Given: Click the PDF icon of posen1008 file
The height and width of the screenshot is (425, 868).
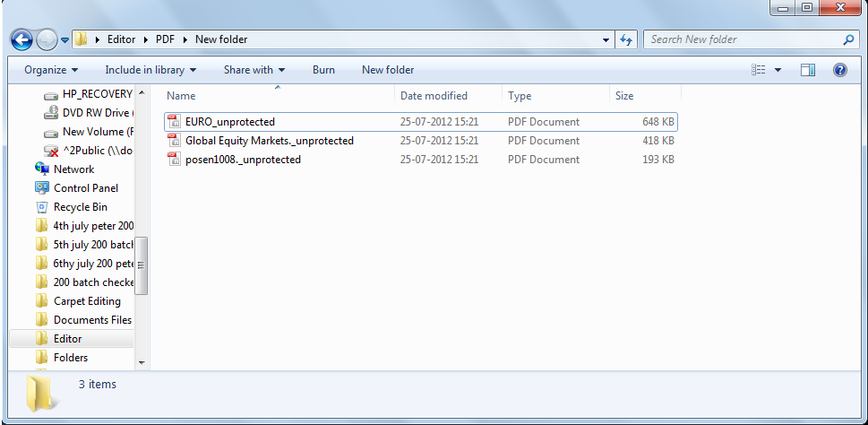Looking at the screenshot, I should coord(175,159).
